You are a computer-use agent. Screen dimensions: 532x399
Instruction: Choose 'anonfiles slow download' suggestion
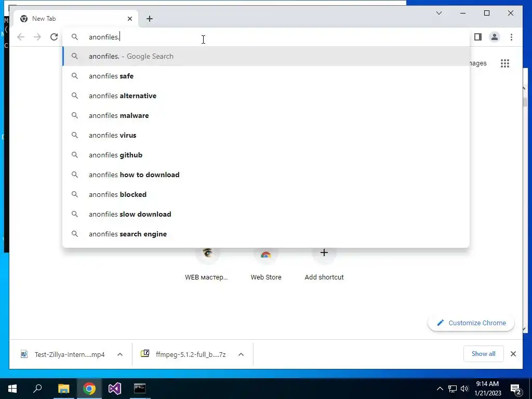coord(266,214)
